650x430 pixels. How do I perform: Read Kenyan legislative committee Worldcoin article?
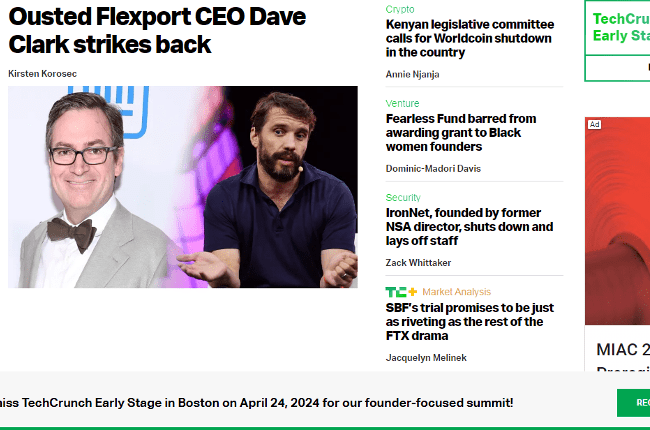point(468,38)
